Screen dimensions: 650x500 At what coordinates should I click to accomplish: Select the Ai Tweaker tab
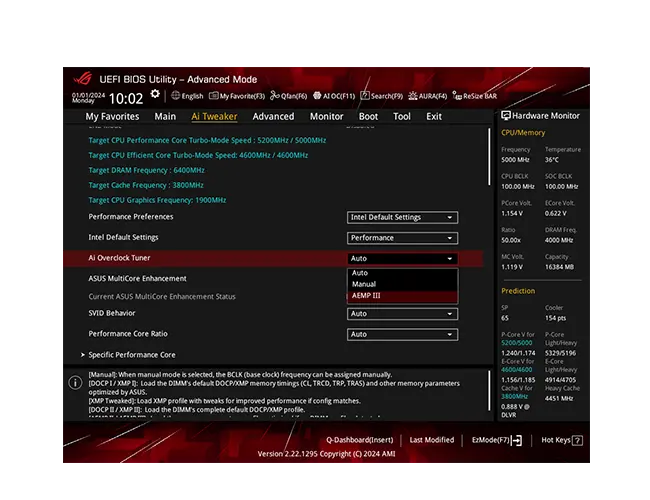[x=214, y=117]
